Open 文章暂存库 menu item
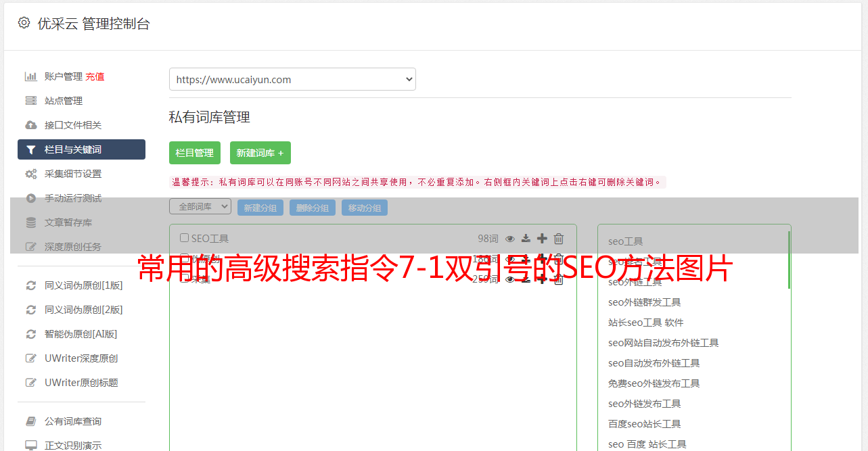 (68, 222)
